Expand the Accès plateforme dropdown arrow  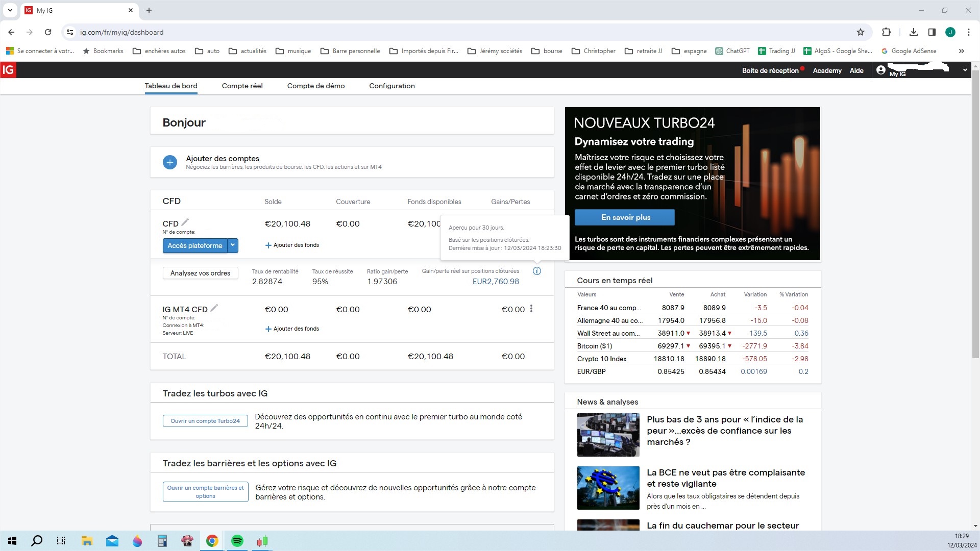[x=233, y=245]
